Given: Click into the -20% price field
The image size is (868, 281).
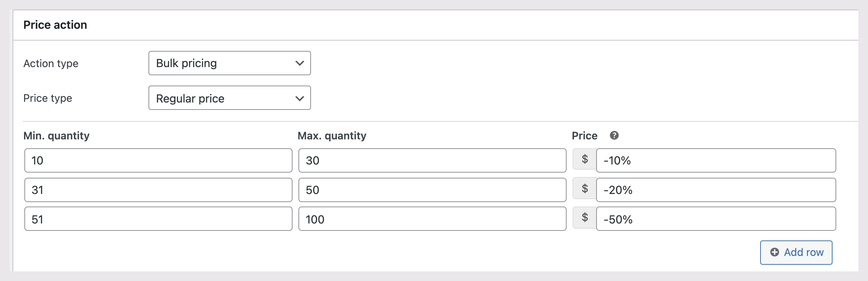Looking at the screenshot, I should point(716,190).
